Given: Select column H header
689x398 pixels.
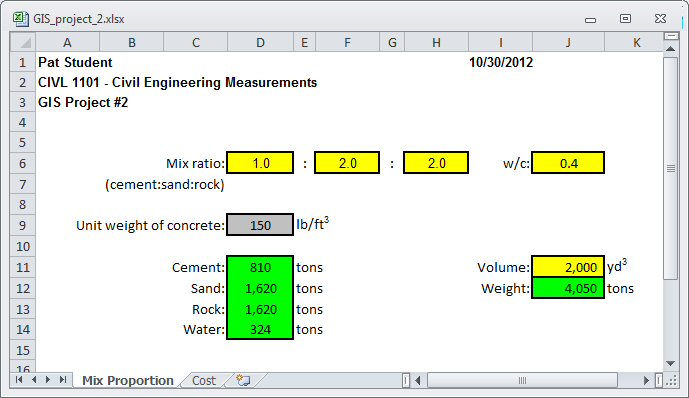Looking at the screenshot, I should click(x=436, y=43).
